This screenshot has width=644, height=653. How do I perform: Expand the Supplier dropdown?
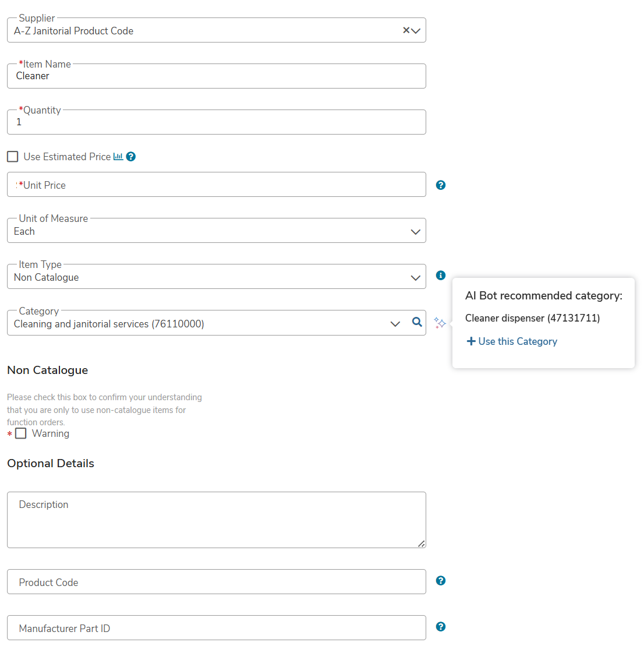416,31
